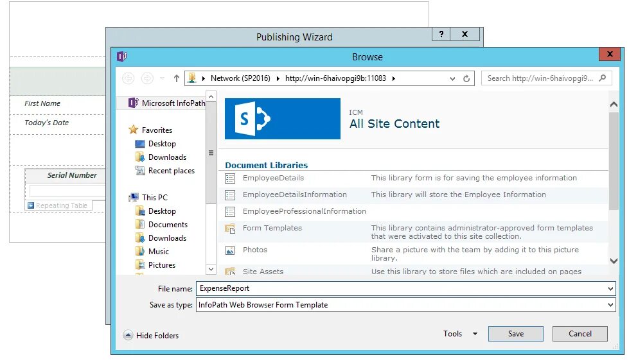
Task: Open the recent locations dropdown arrow
Action: coord(162,78)
